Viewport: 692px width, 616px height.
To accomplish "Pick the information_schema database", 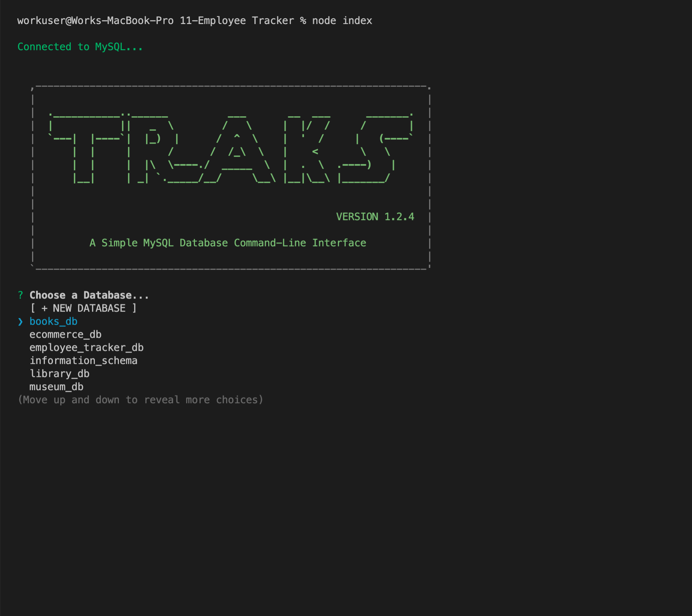I will point(83,361).
